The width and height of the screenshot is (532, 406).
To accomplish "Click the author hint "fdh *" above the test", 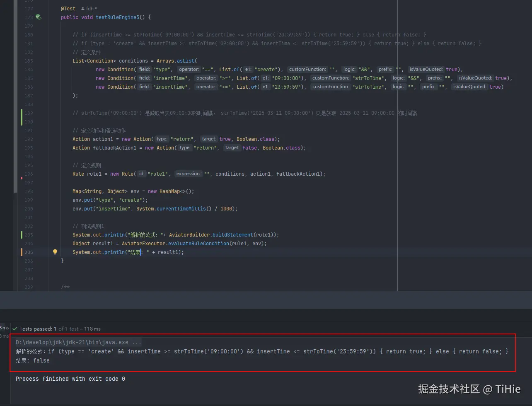I will point(89,8).
